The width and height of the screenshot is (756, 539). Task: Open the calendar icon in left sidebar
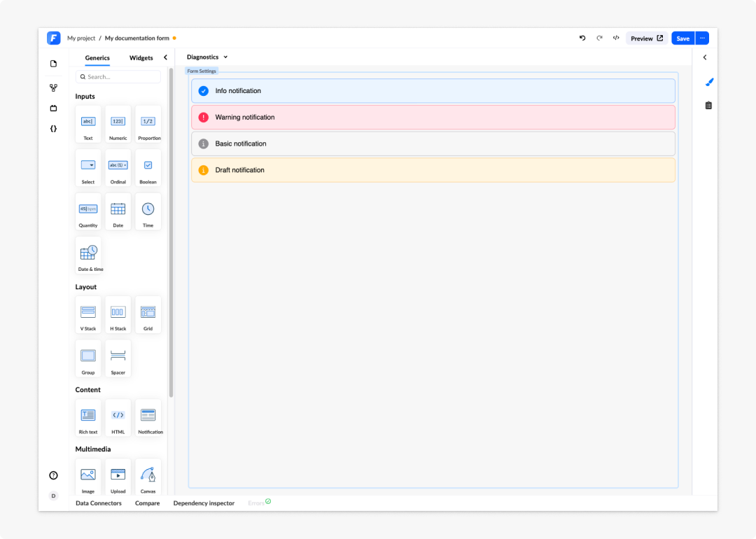click(53, 108)
